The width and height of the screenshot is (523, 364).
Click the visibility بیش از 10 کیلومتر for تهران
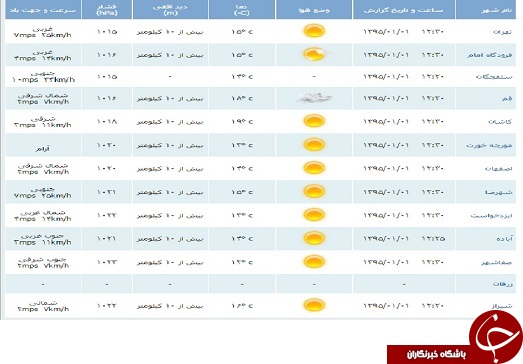170,32
